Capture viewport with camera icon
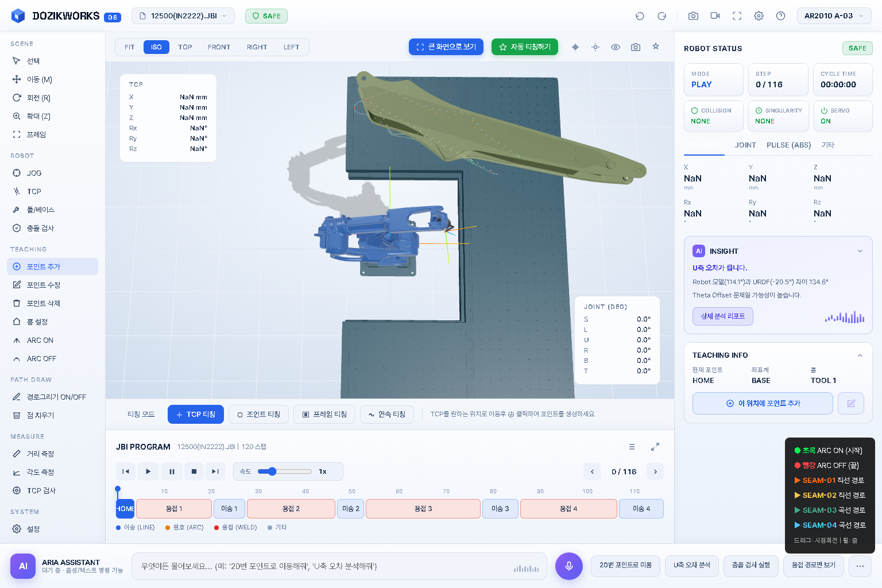882x588 pixels. pyautogui.click(x=636, y=47)
